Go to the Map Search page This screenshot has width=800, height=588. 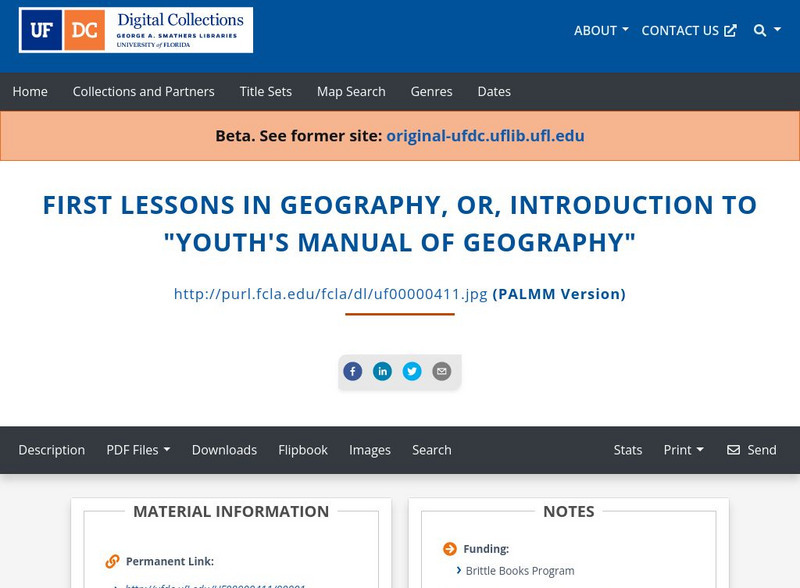350,91
